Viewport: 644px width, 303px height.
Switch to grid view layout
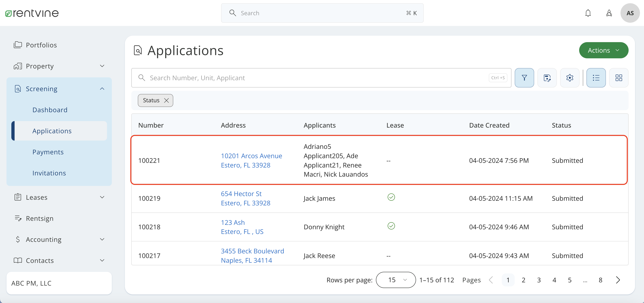point(619,78)
